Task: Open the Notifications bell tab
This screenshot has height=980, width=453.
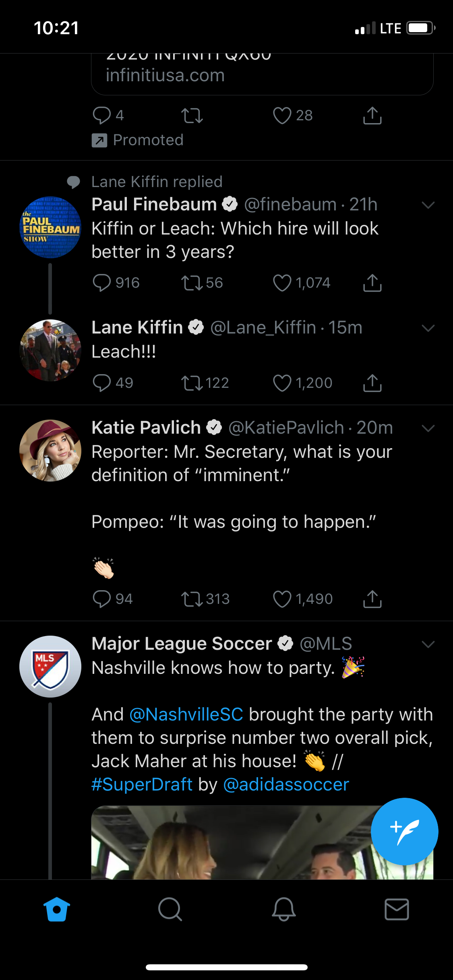Action: pyautogui.click(x=283, y=909)
